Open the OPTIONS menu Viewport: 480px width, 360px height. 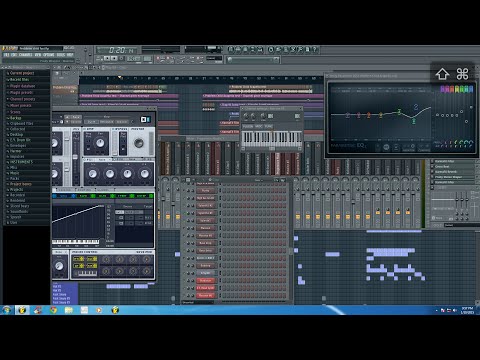pyautogui.click(x=49, y=55)
